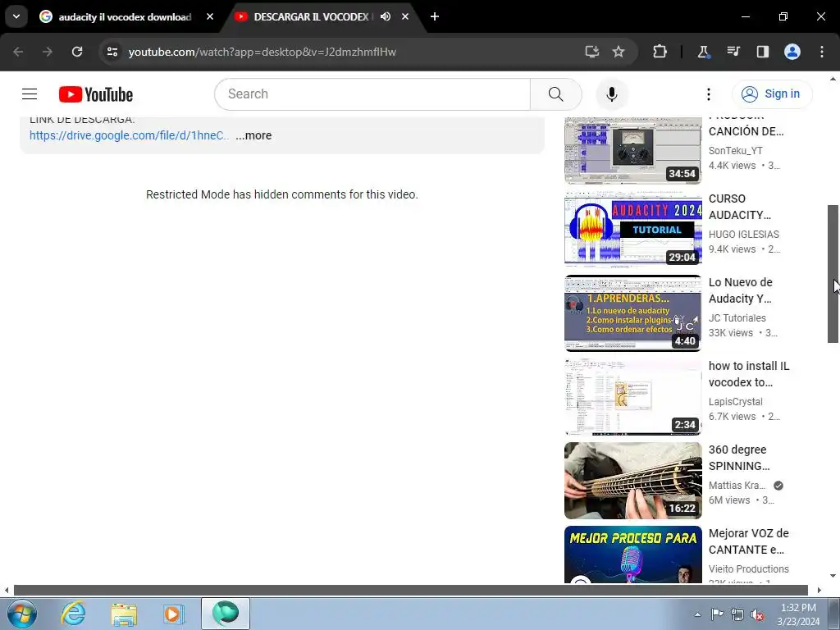Open the Mejorar VOZ de CANTANTE video title
The image size is (840, 630).
point(748,541)
